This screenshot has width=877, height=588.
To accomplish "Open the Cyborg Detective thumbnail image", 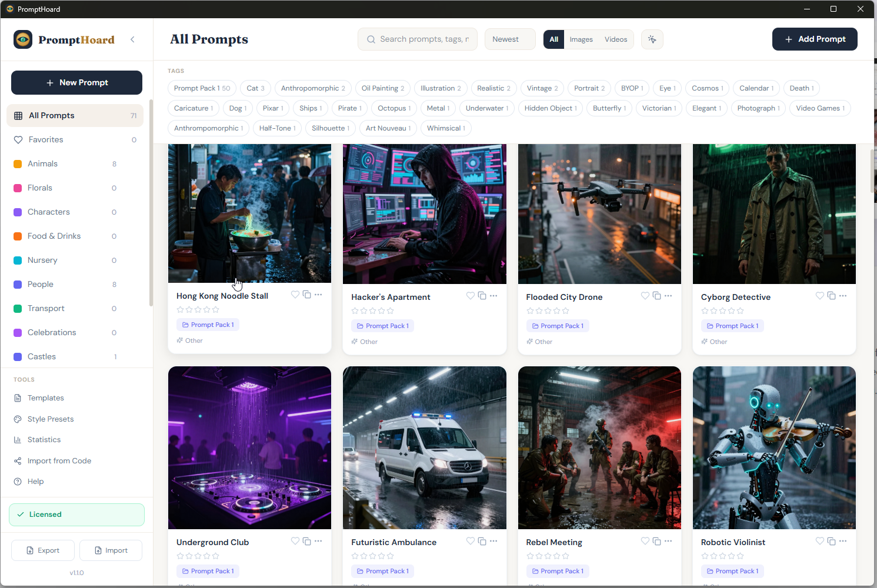I will coord(774,214).
